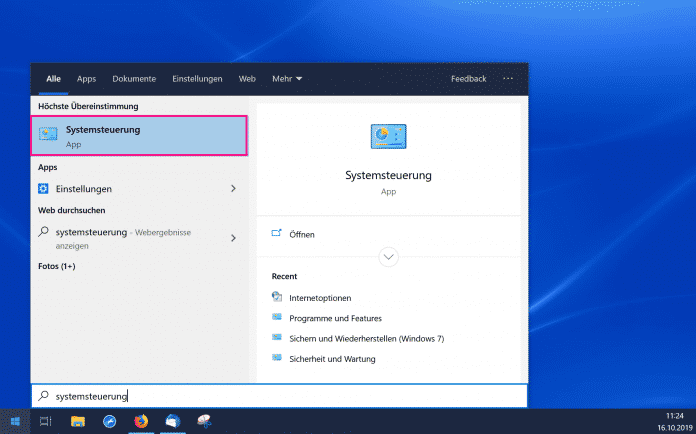Open Task View from the taskbar
Screen dimensions: 696x434
(46, 422)
